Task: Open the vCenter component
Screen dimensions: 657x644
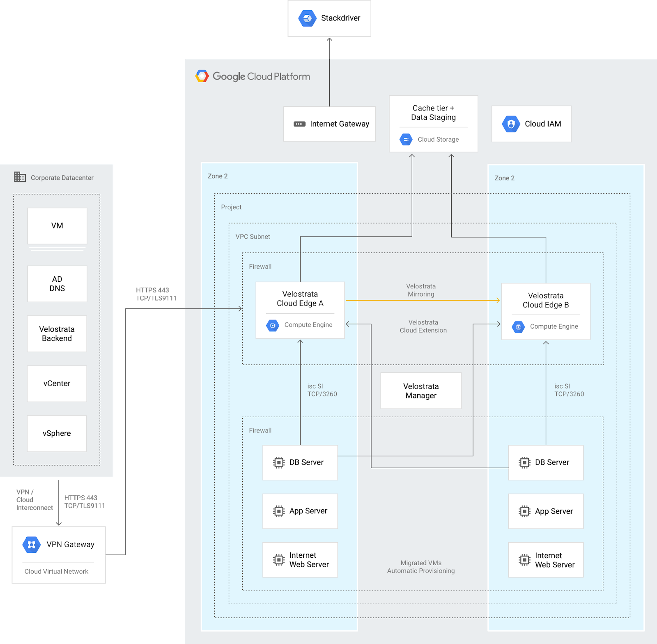Action: [57, 384]
